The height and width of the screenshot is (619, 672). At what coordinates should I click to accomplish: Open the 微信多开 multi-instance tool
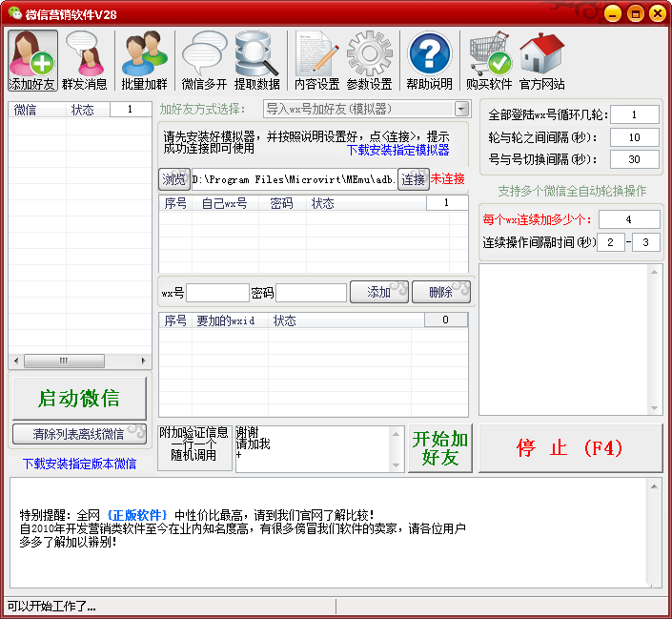tap(204, 60)
